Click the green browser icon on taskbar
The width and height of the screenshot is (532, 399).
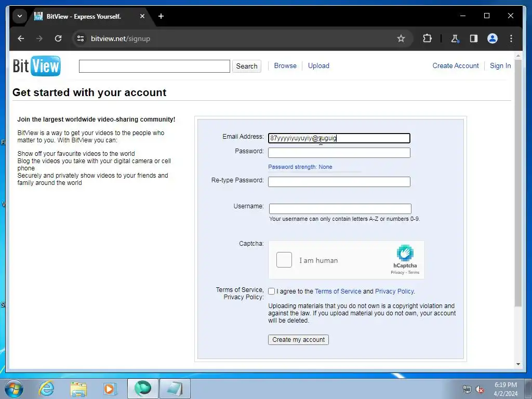[x=142, y=389]
